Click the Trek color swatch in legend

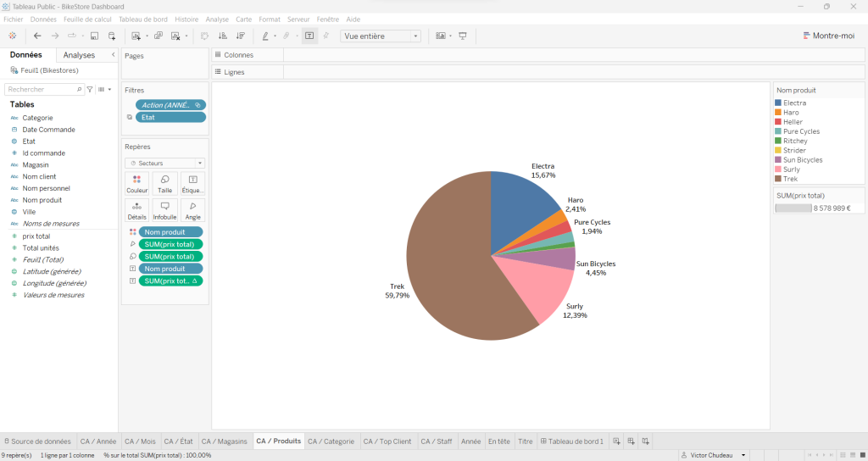tap(778, 179)
